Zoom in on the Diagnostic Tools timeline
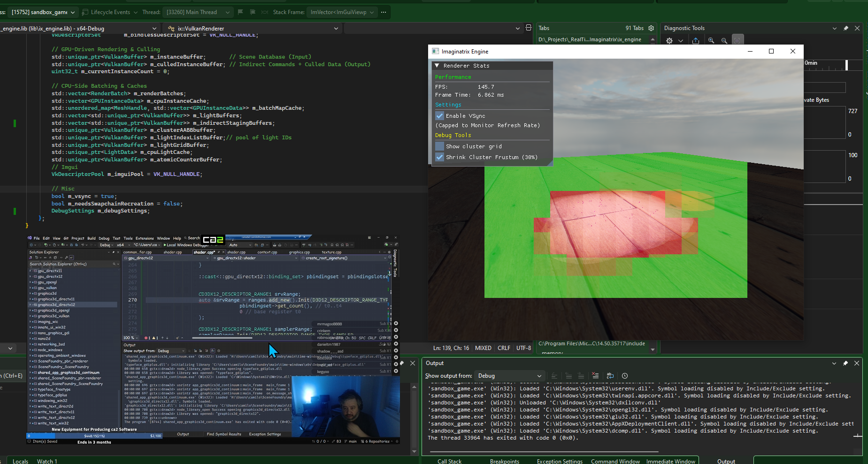 (711, 40)
